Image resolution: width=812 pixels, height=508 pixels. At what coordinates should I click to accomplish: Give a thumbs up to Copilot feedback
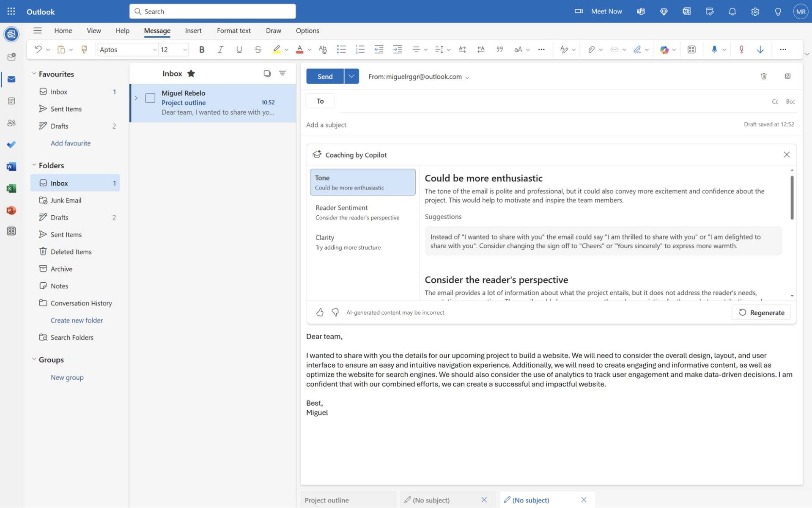click(x=320, y=312)
